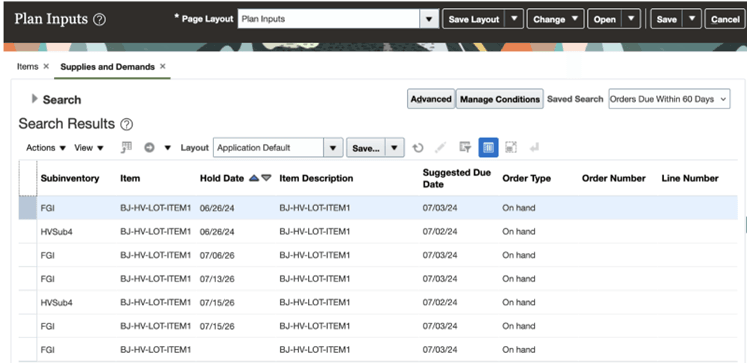Click the Open button

(x=605, y=20)
